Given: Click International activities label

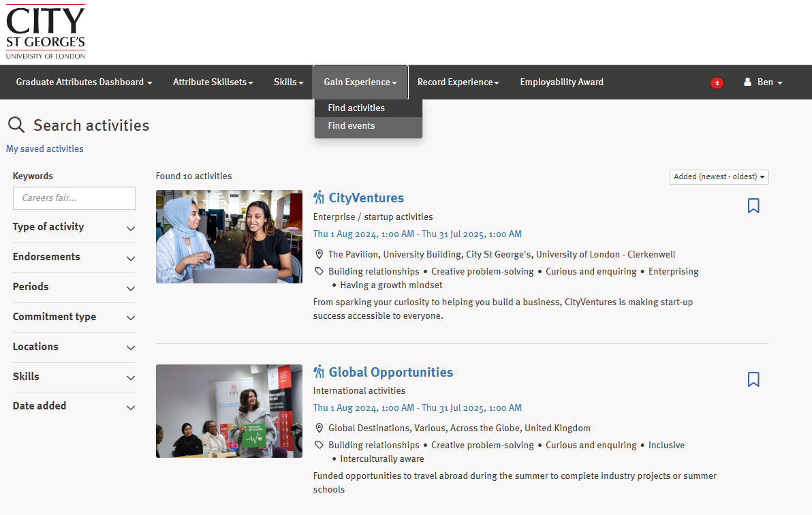Looking at the screenshot, I should pos(359,390).
